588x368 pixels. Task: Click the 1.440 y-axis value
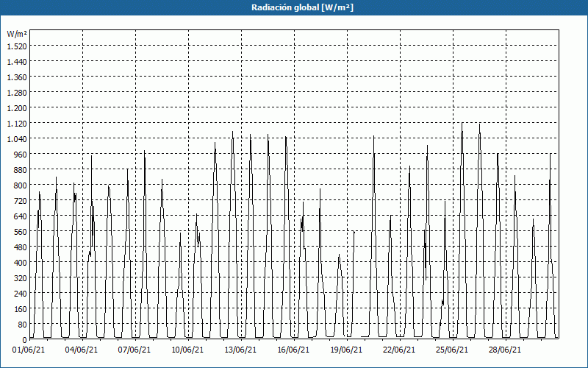(x=17, y=61)
